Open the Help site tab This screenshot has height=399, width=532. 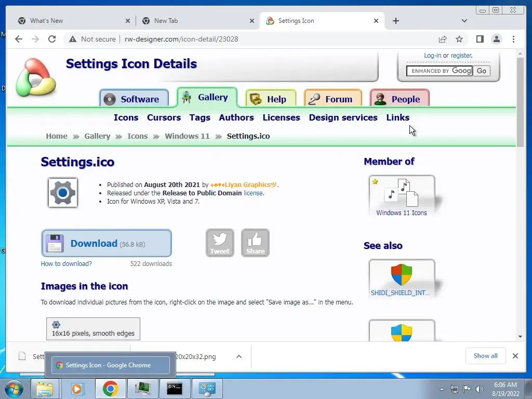[271, 99]
